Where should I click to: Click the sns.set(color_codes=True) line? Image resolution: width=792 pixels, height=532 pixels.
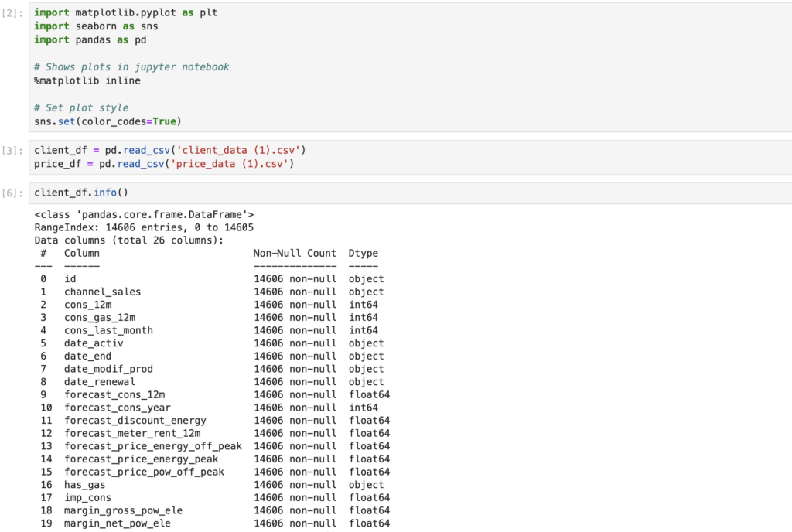[107, 121]
